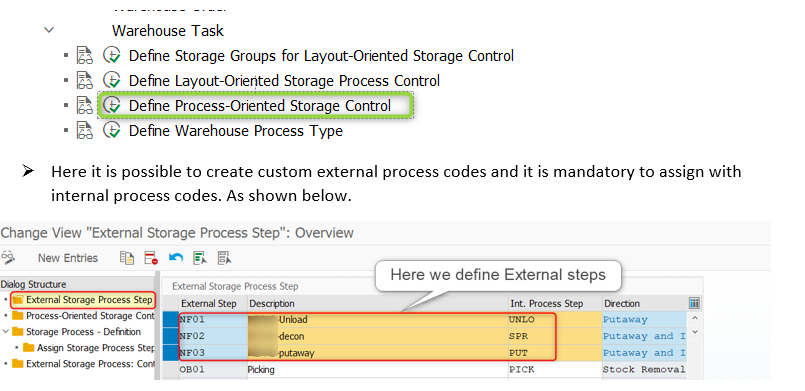Click the table scroll up arrow
Image resolution: width=805 pixels, height=391 pixels.
tap(695, 318)
